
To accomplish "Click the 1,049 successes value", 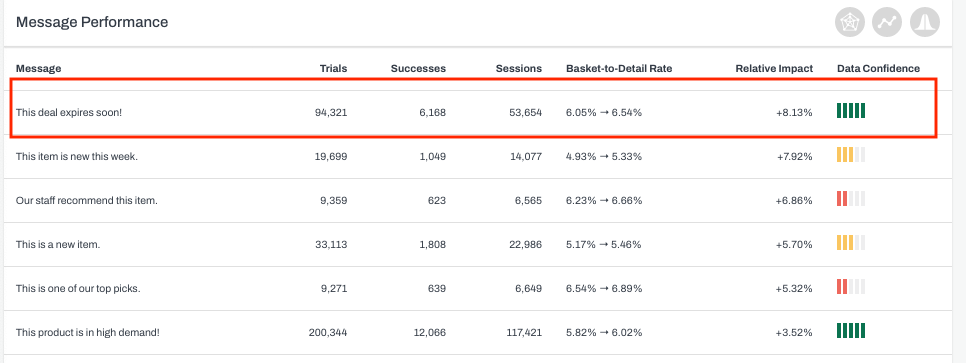I will [x=432, y=157].
